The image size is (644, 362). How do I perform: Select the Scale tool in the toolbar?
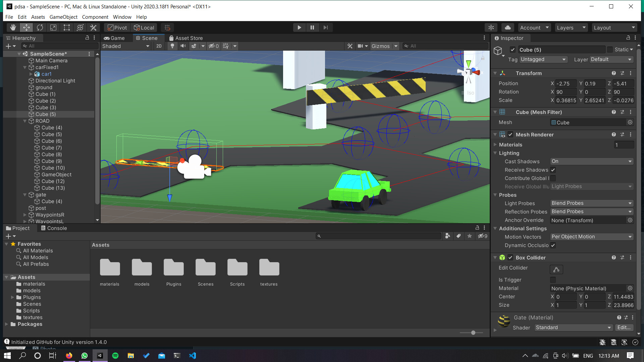click(53, 27)
